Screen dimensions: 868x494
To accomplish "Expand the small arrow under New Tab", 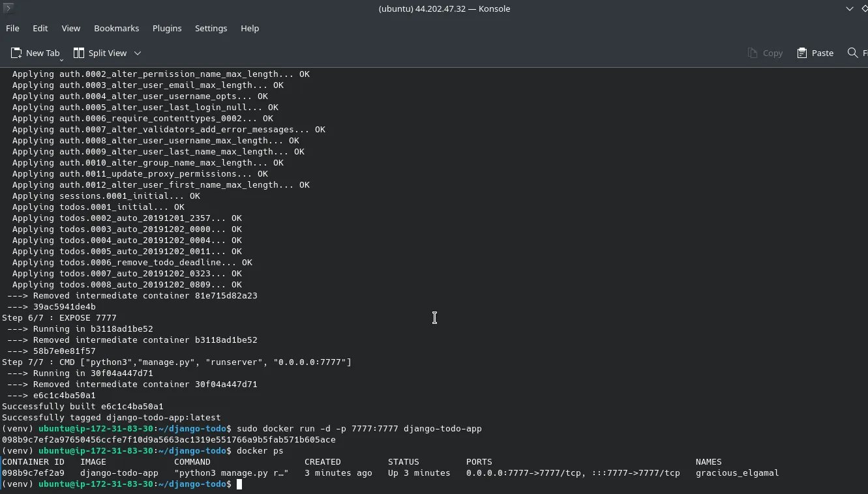I will coord(61,59).
